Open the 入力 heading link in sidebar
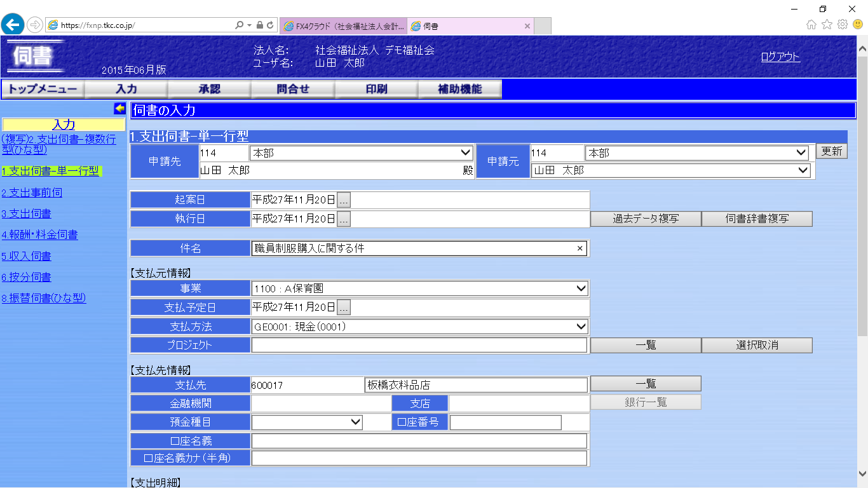This screenshot has height=488, width=868. coord(64,125)
